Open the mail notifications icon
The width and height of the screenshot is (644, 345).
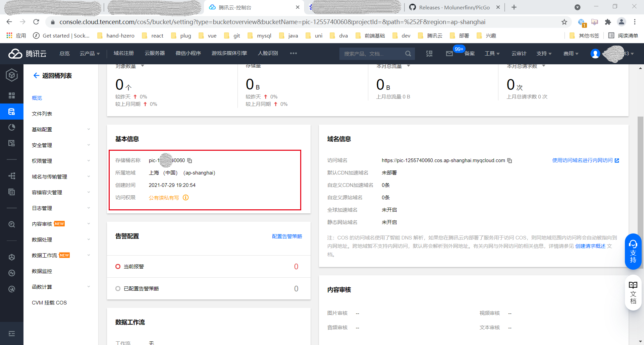[449, 54]
